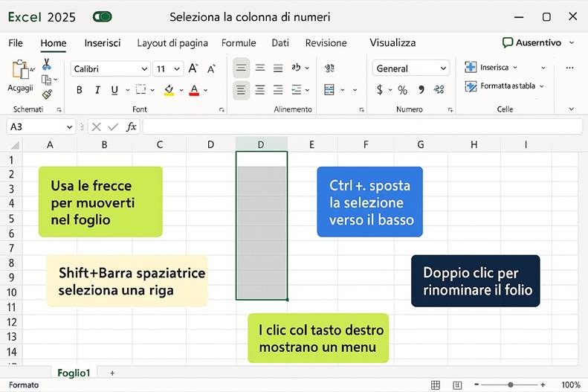
Task: Toggle italic formatting
Action: (x=97, y=90)
